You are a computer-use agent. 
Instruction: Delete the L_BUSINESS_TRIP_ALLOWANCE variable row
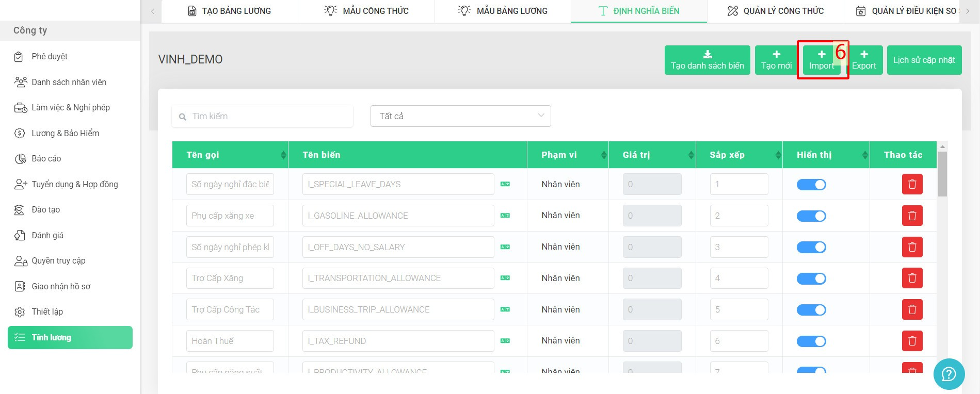[912, 309]
